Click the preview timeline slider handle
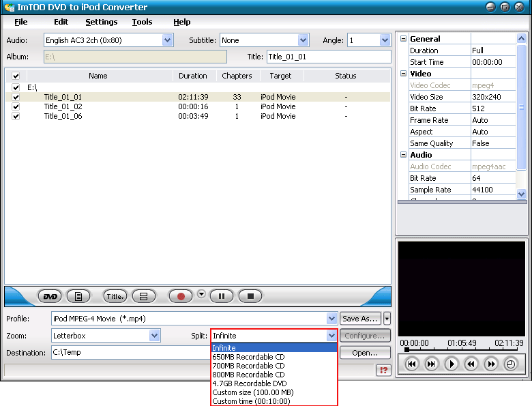This screenshot has width=532, height=406. coord(407,349)
